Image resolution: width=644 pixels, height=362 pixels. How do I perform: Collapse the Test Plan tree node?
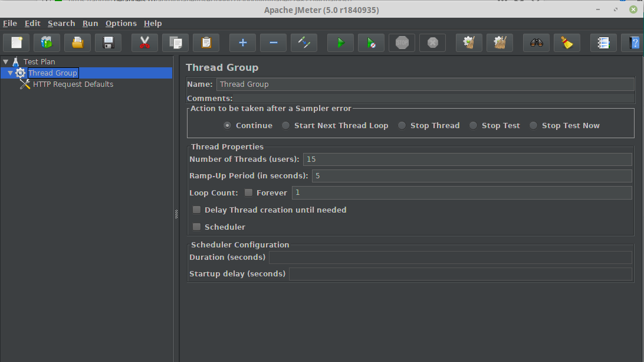tap(6, 61)
